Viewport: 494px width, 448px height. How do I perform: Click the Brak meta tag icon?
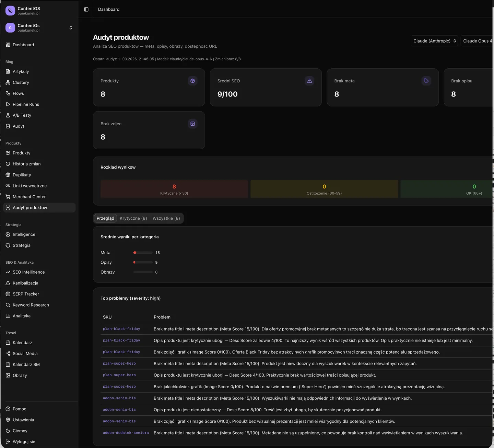click(x=426, y=81)
